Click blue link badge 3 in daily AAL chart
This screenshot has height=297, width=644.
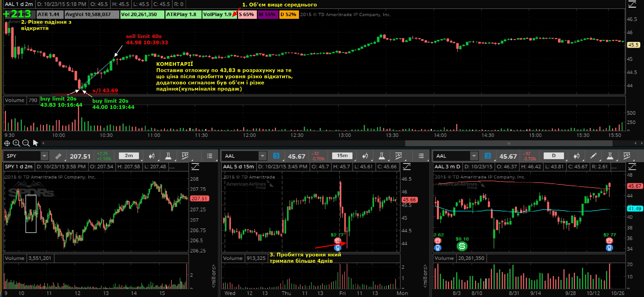tap(487, 156)
